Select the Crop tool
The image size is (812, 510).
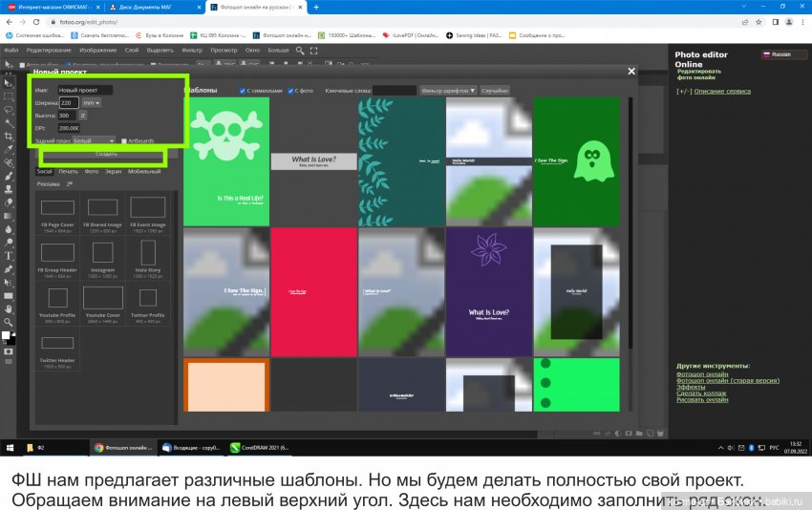pos(9,137)
